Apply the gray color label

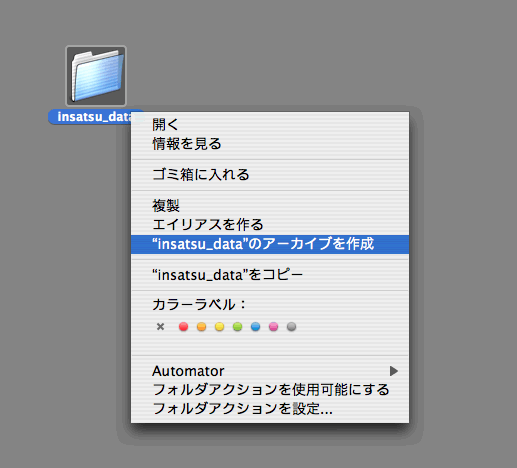pos(291,327)
